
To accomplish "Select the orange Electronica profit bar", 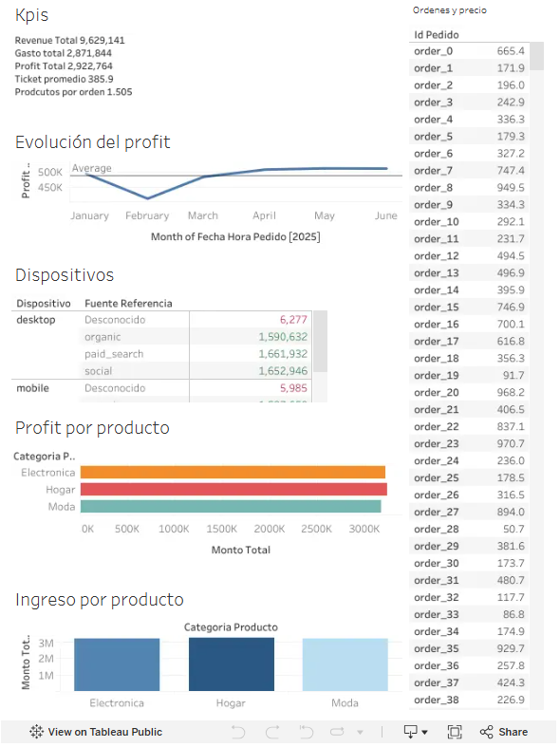I will [233, 472].
